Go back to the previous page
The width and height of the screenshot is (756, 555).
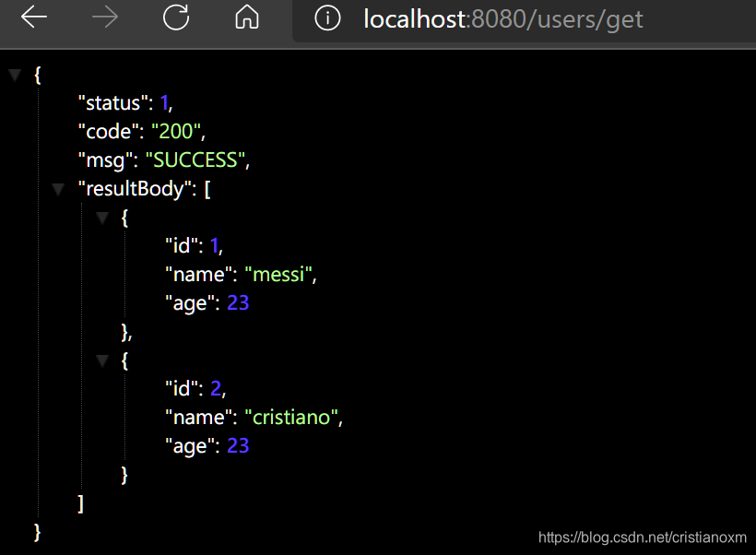tap(34, 18)
